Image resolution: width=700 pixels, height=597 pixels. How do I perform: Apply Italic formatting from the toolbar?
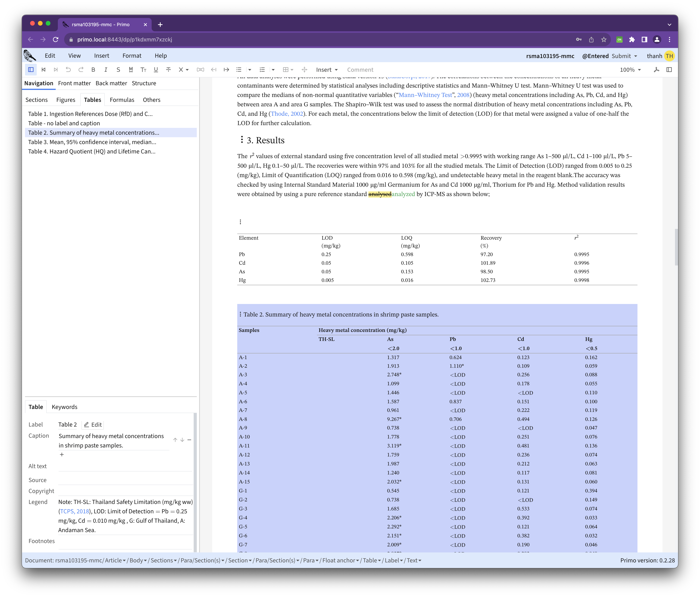106,70
